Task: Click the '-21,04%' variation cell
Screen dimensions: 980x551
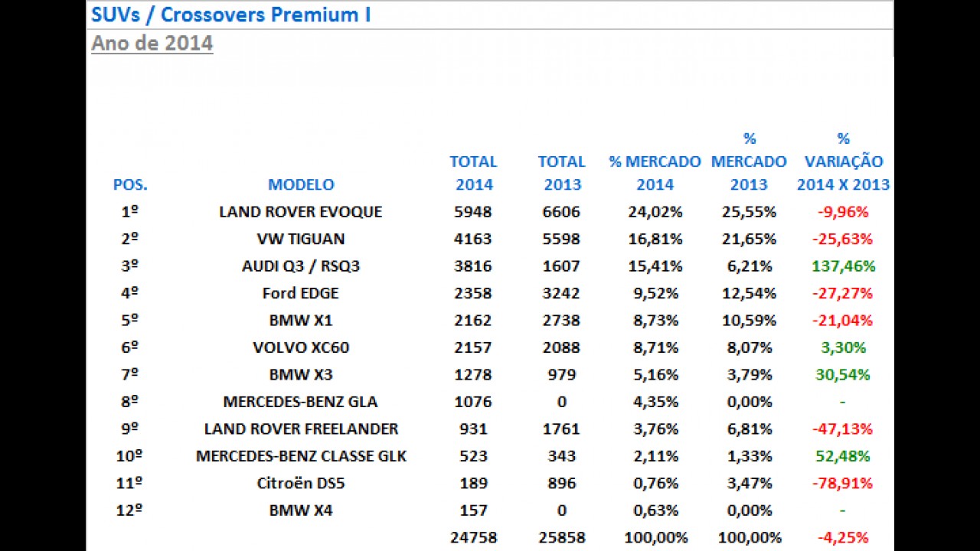Action: click(x=843, y=321)
